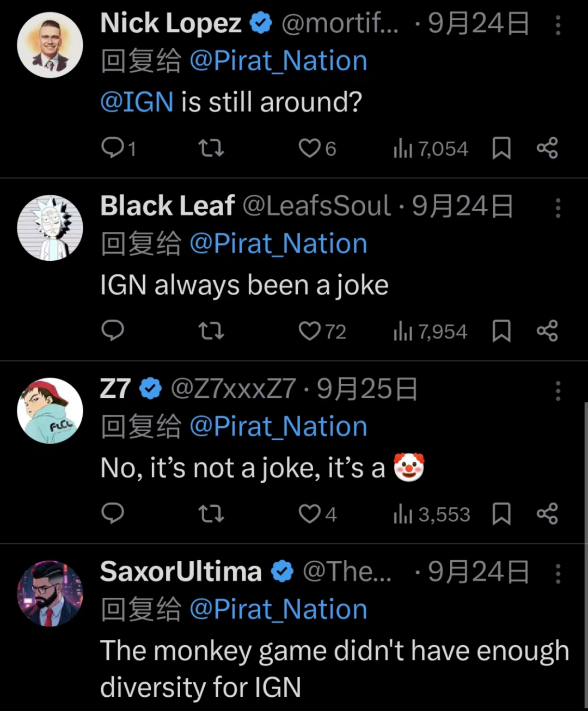The width and height of the screenshot is (588, 711).
Task: Open Nick Lopez's profile picture
Action: pyautogui.click(x=50, y=46)
